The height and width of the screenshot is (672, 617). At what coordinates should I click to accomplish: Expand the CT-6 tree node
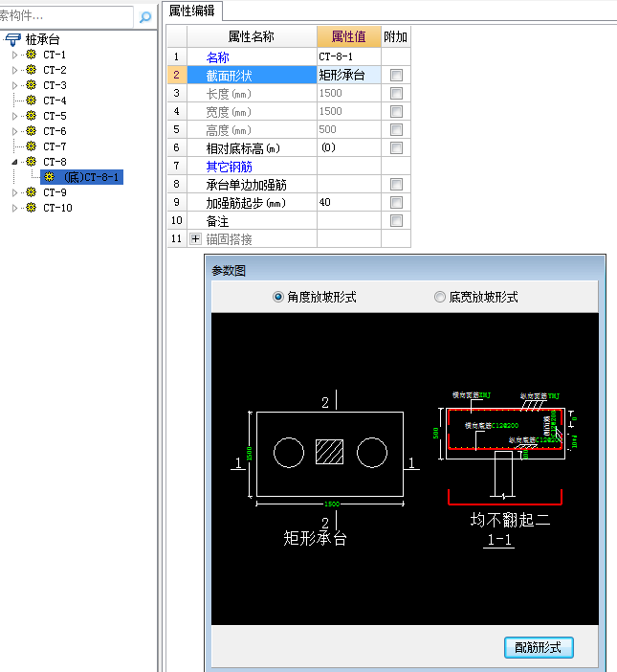click(14, 131)
